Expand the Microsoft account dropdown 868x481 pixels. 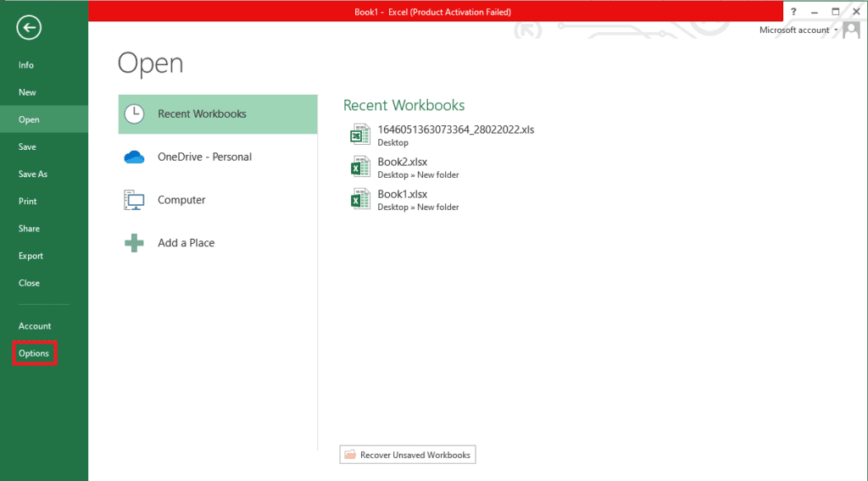click(x=836, y=30)
